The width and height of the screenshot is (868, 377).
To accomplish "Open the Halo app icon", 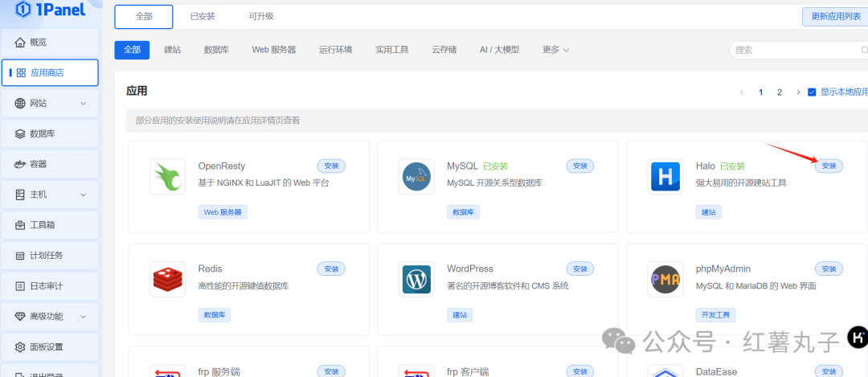I will pyautogui.click(x=665, y=177).
